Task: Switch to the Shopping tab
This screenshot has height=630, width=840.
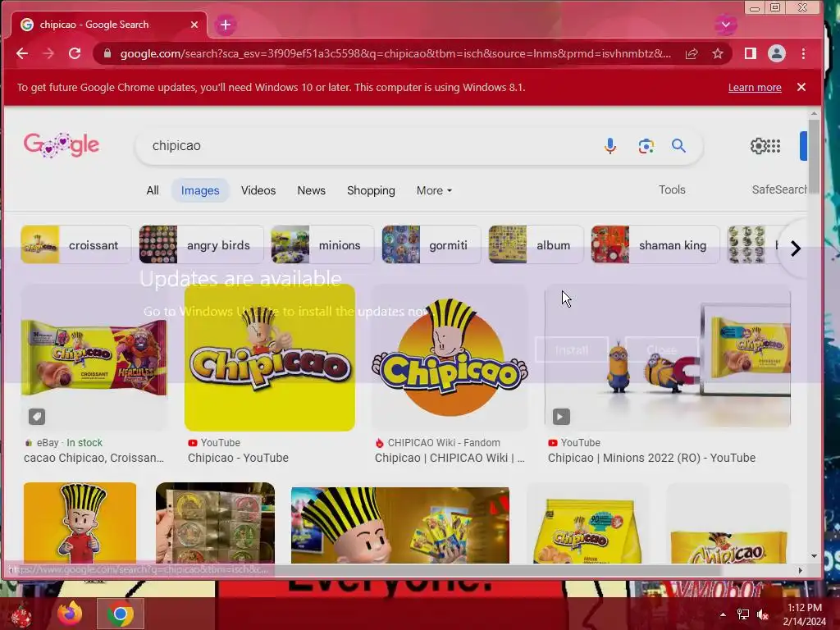Action: click(x=371, y=190)
